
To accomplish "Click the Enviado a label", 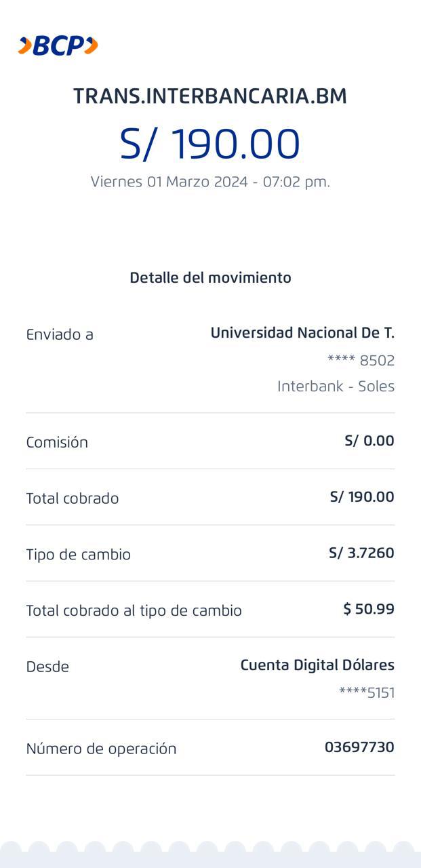I will coord(60,334).
